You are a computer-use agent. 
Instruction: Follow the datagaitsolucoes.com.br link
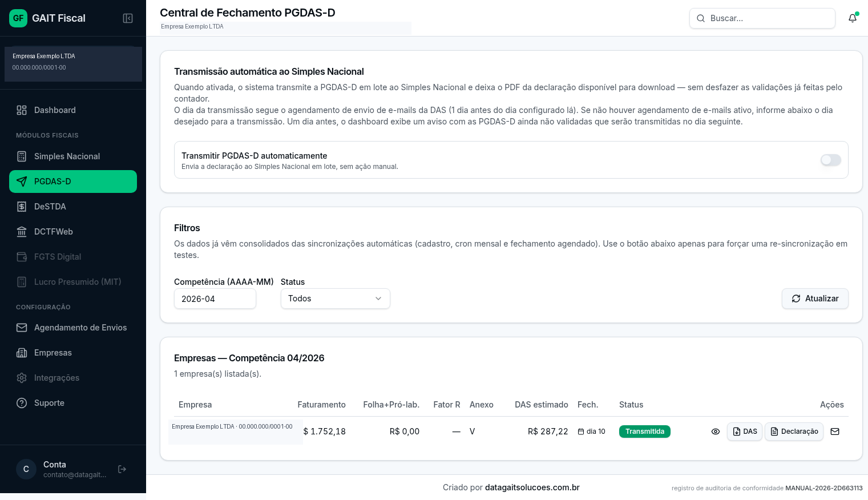pyautogui.click(x=532, y=487)
